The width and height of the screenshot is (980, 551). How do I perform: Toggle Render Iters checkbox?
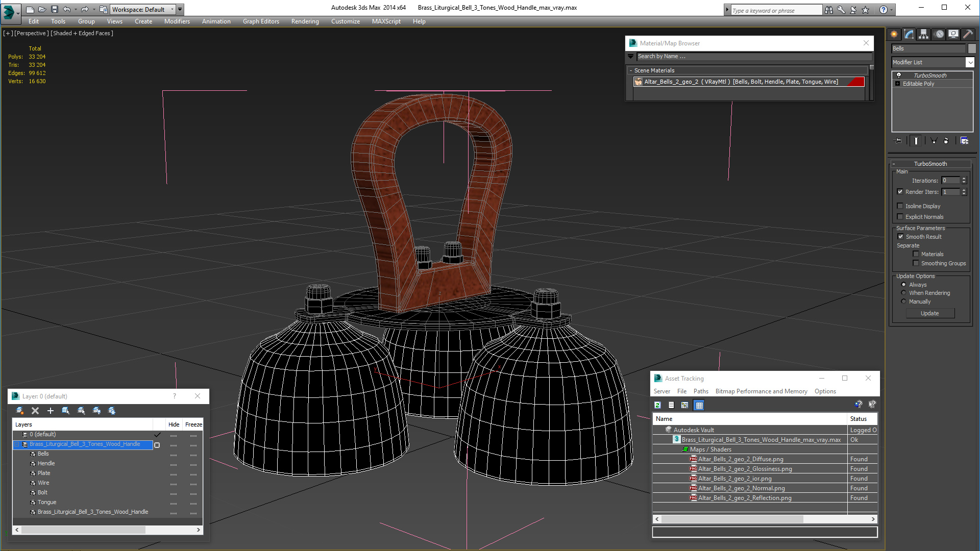point(900,192)
